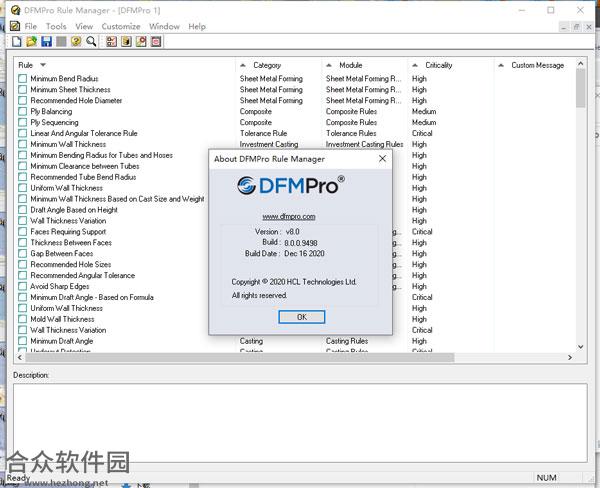Open the Customize menu

coord(121,26)
